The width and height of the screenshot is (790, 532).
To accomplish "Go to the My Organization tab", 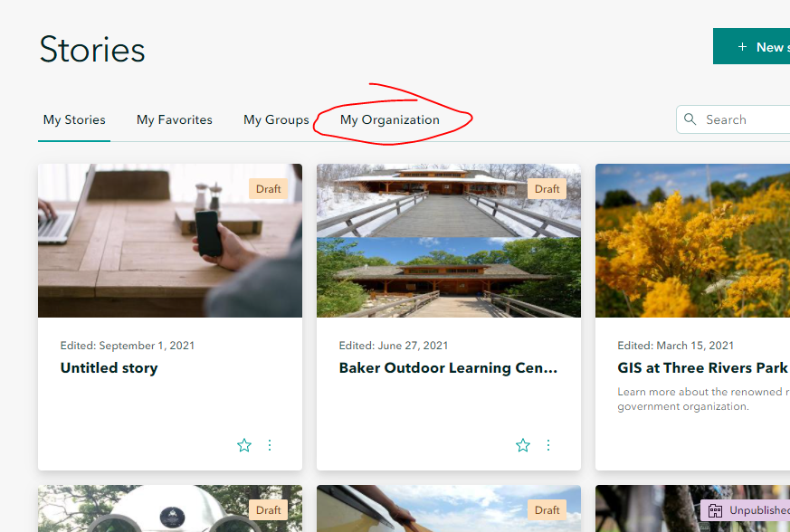I will pyautogui.click(x=390, y=119).
